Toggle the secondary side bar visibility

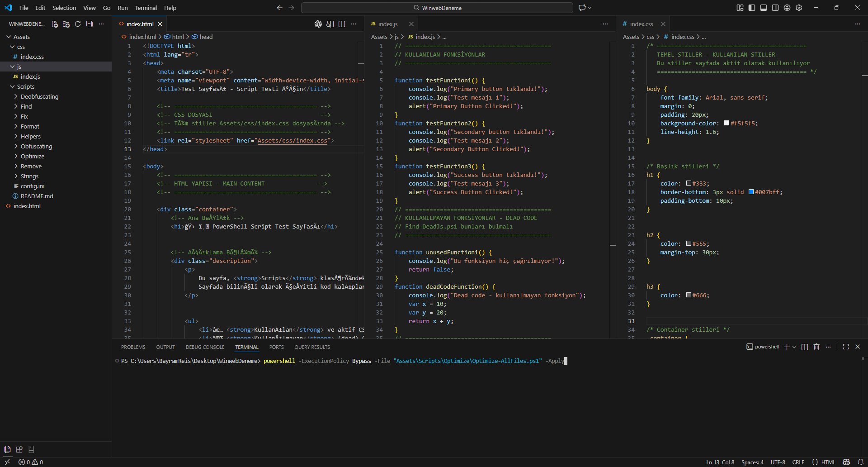[x=775, y=8]
